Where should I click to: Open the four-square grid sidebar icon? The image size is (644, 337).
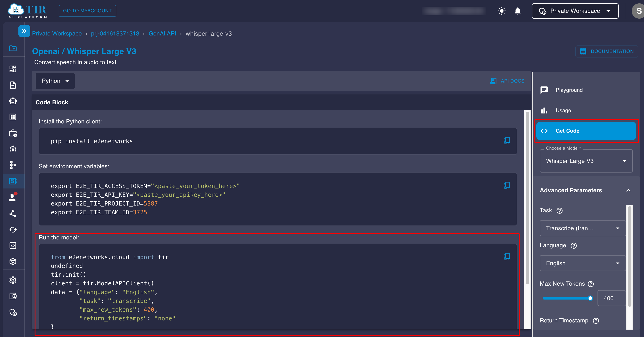coord(13,117)
